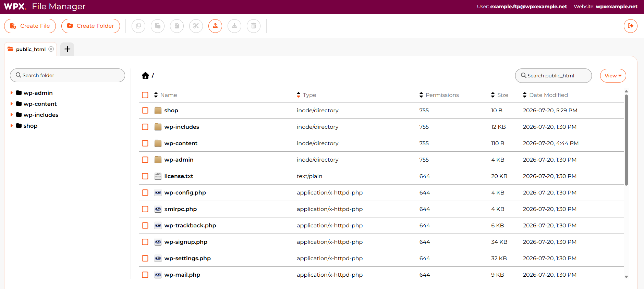Open a new tab with the plus button
Screen dimensions: 644x289
[x=68, y=49]
